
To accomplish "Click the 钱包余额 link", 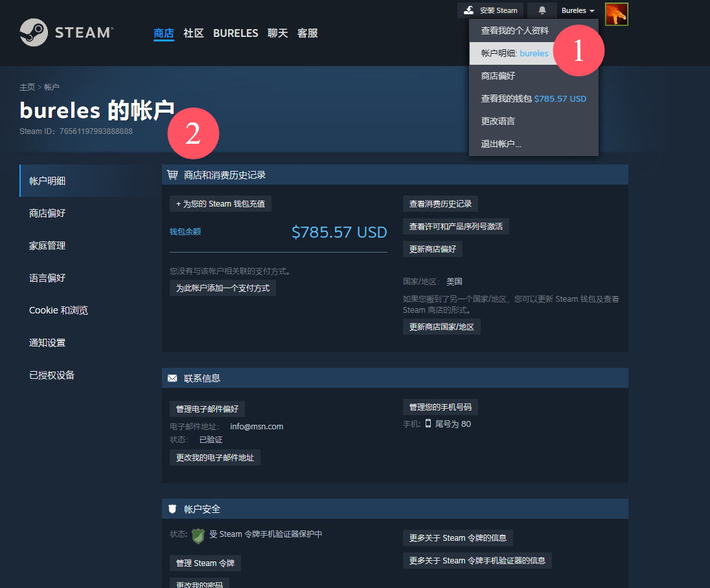I will 185,231.
